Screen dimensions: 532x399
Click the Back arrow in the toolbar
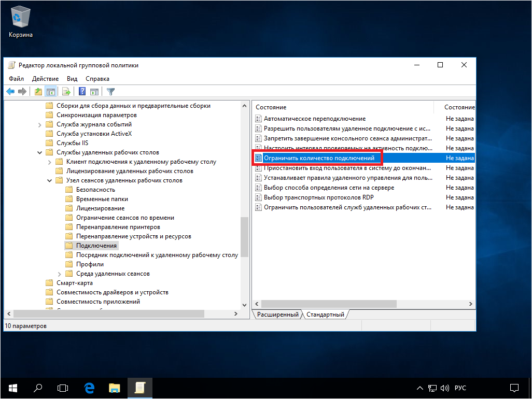point(10,92)
